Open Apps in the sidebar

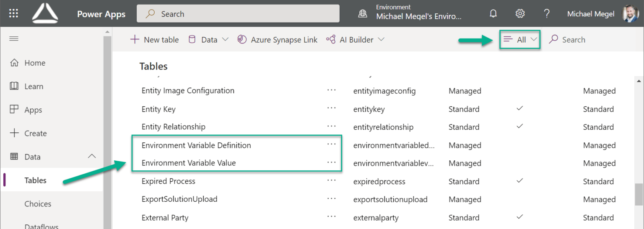[33, 110]
